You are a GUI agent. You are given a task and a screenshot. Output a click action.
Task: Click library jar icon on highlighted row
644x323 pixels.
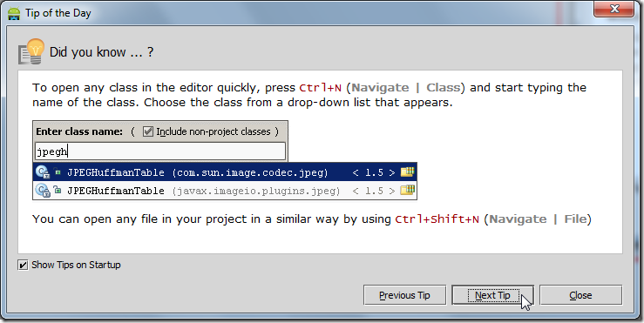[407, 172]
